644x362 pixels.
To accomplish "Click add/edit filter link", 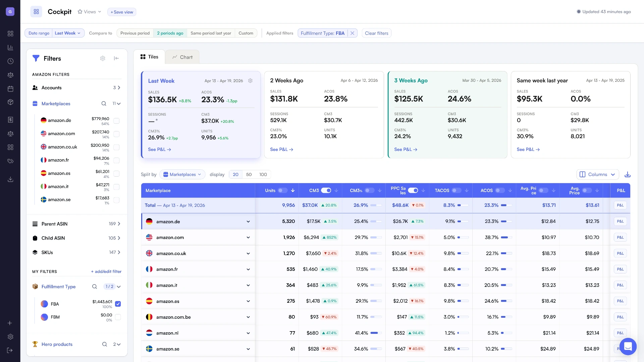I will click(x=106, y=271).
